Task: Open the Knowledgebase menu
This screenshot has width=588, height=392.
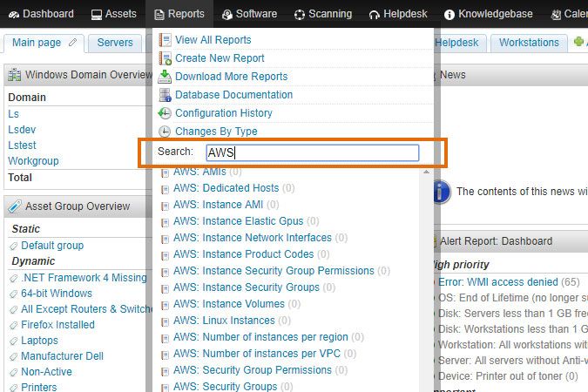Action: 488,14
